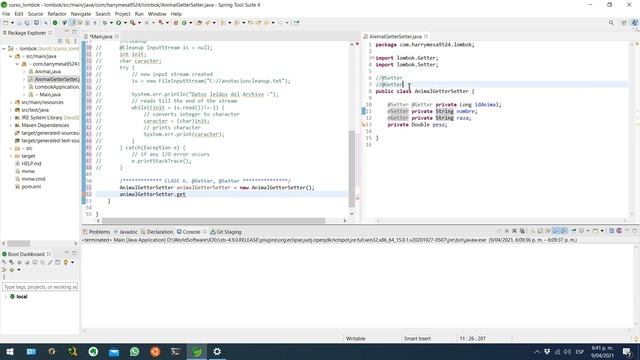640x360 pixels.
Task: Click the Boot Dashboard filter text field
Action: click(40, 287)
